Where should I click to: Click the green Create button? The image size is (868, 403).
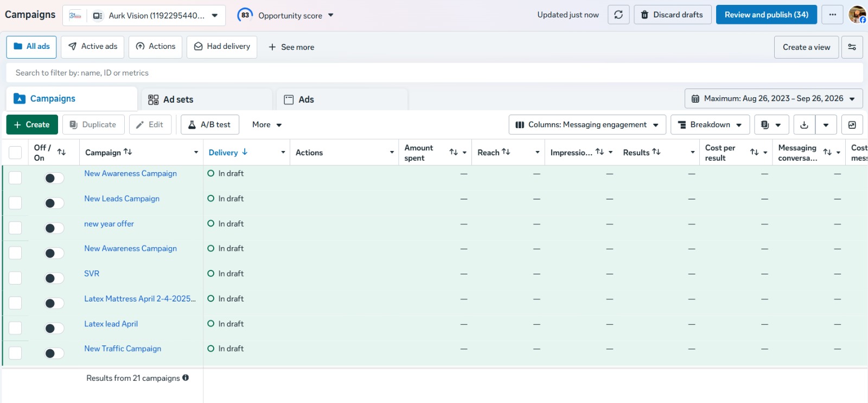click(x=32, y=125)
